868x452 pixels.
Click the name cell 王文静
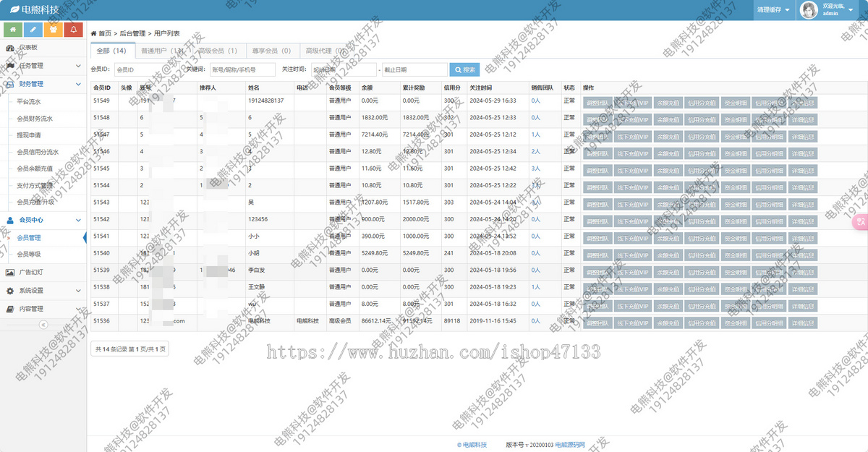(x=257, y=286)
